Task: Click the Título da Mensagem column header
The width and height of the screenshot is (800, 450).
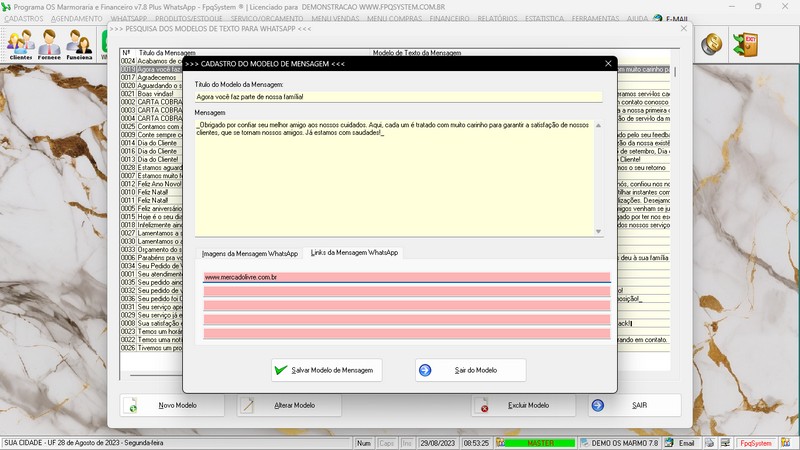Action: (167, 53)
